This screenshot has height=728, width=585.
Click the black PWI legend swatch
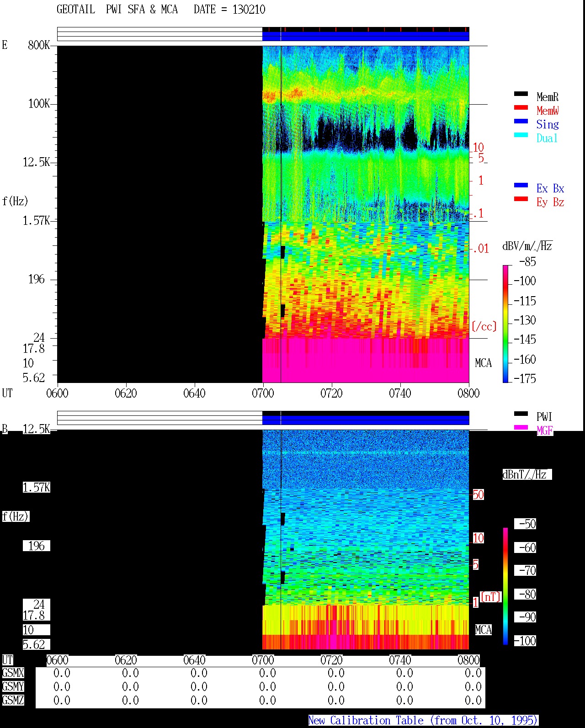521,414
